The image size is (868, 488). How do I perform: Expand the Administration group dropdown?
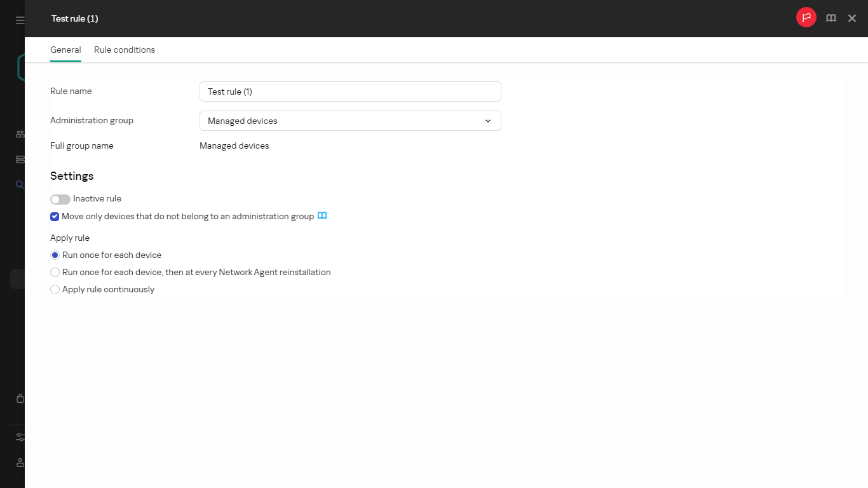[350, 121]
